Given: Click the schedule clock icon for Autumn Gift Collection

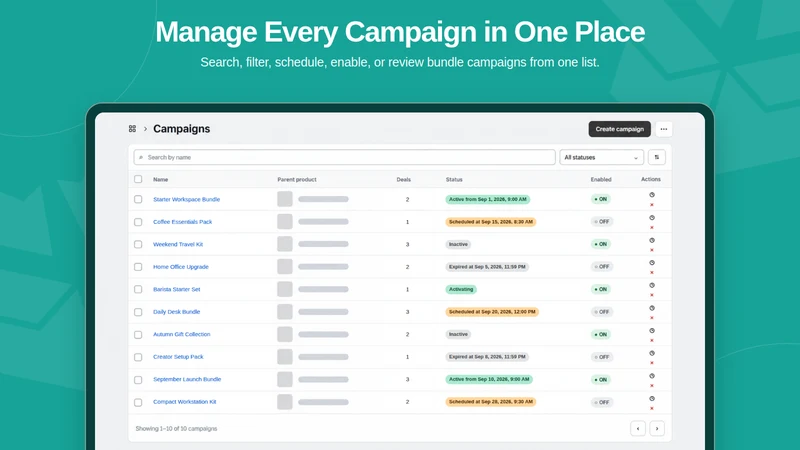Looking at the screenshot, I should 652,331.
